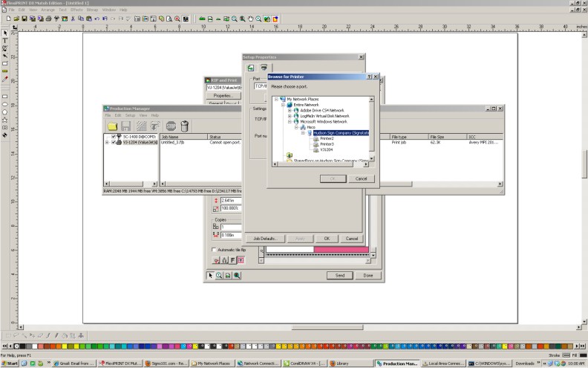The width and height of the screenshot is (588, 368).
Task: Select the VJ1204 printer in the browse tree
Action: pos(326,150)
